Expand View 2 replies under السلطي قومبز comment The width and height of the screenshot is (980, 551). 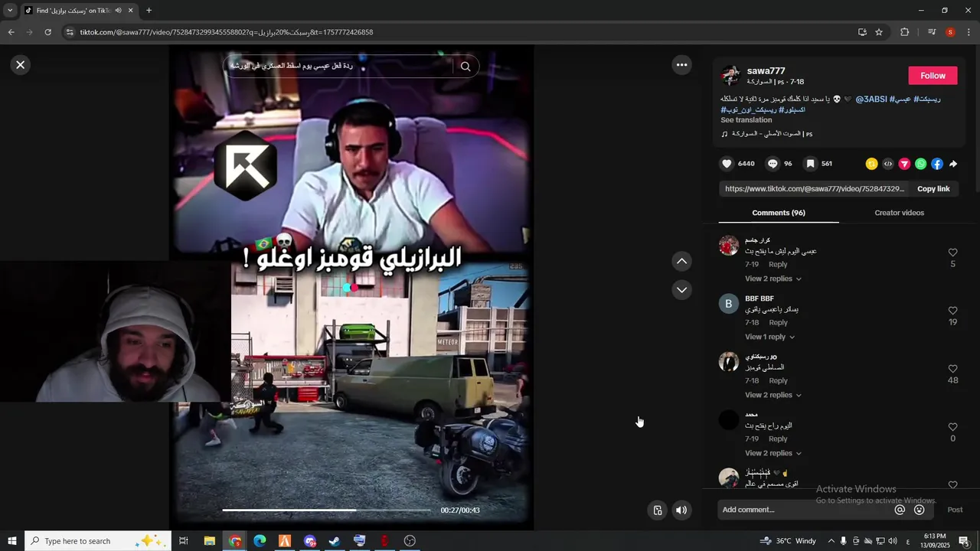point(773,395)
